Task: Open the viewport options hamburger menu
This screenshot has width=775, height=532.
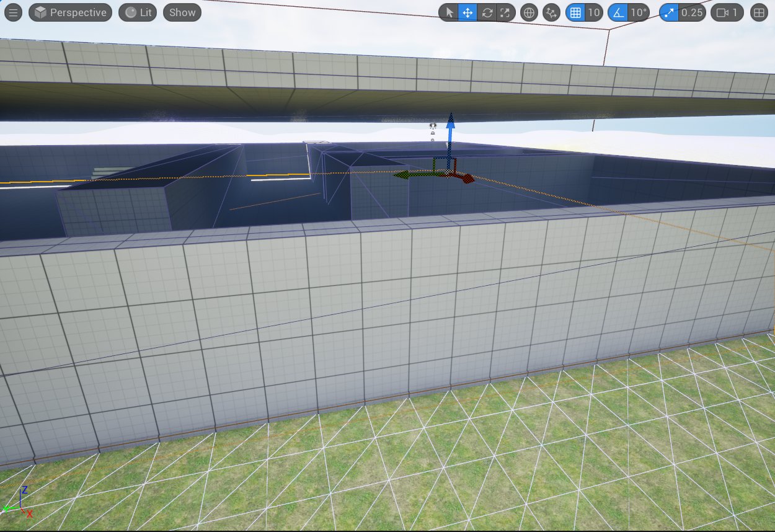Action: click(x=13, y=12)
